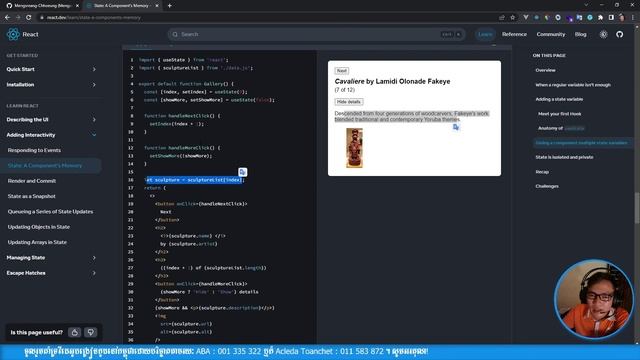Jump to Adding a state variable
Image resolution: width=640 pixels, height=360 pixels.
[x=559, y=99]
